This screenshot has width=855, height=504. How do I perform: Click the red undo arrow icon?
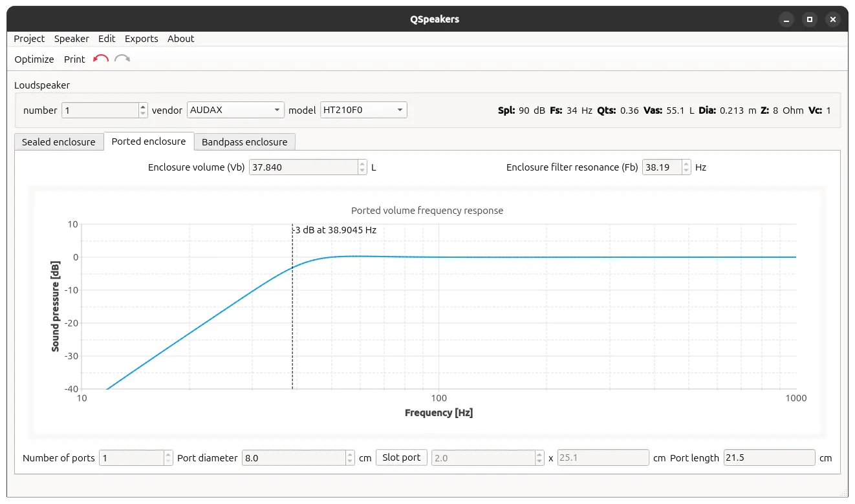[x=101, y=59]
